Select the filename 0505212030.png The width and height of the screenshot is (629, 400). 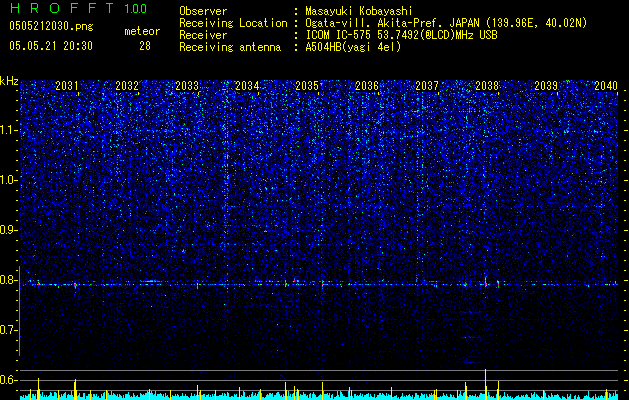(x=51, y=26)
